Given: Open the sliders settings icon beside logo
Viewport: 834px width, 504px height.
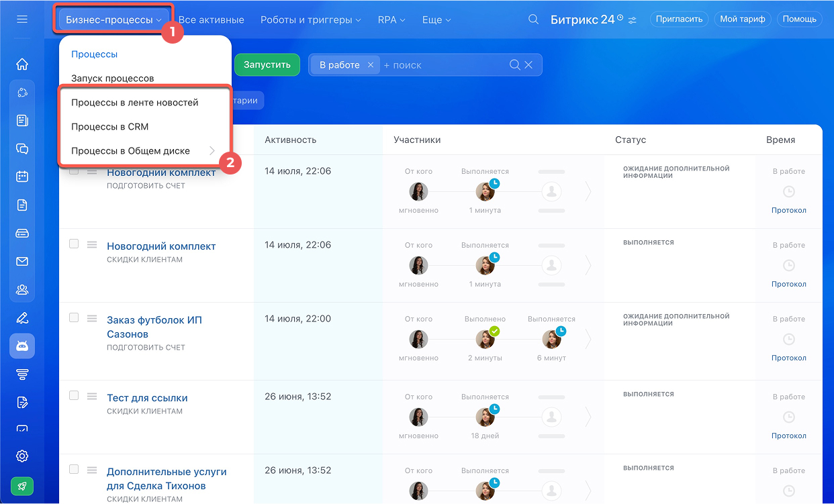Looking at the screenshot, I should (x=633, y=20).
